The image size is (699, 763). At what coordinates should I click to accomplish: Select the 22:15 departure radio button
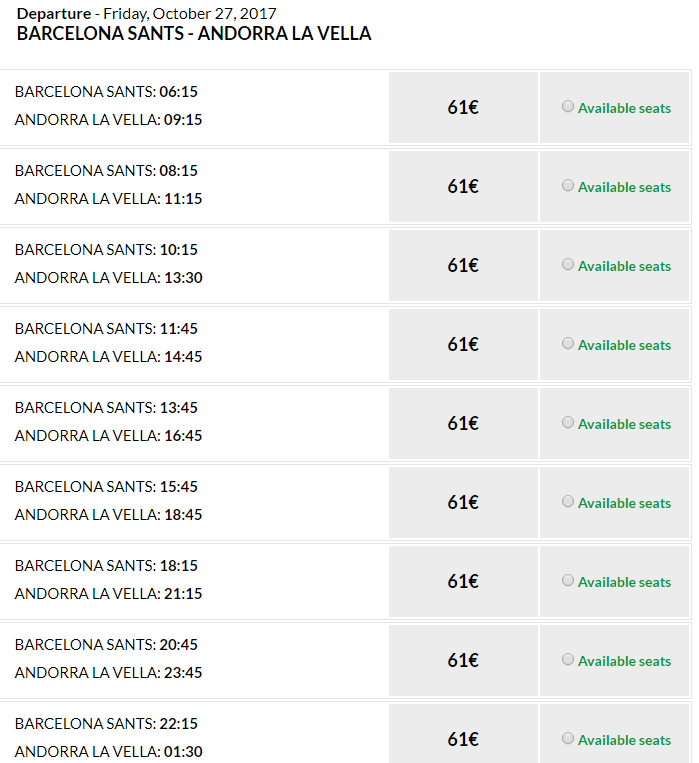568,739
